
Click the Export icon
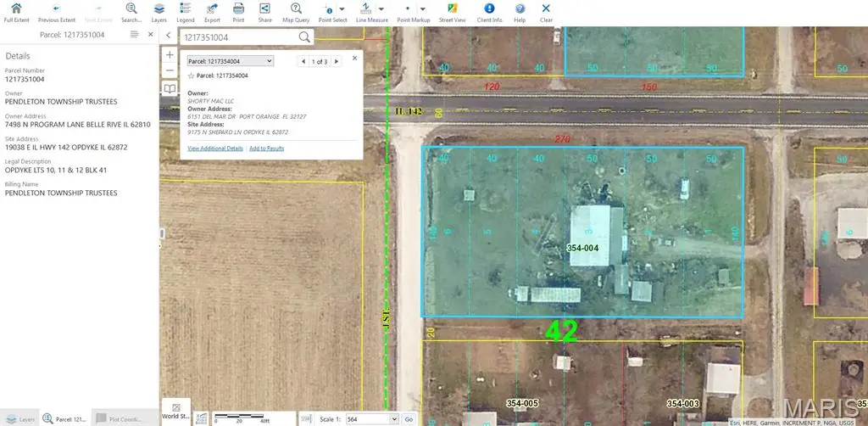pyautogui.click(x=212, y=9)
